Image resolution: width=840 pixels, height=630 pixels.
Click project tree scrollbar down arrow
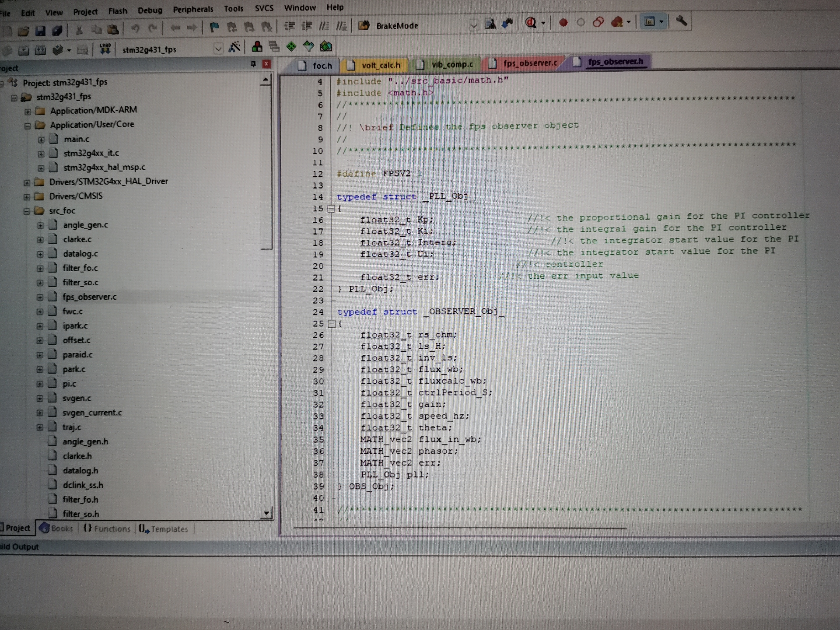(x=266, y=513)
